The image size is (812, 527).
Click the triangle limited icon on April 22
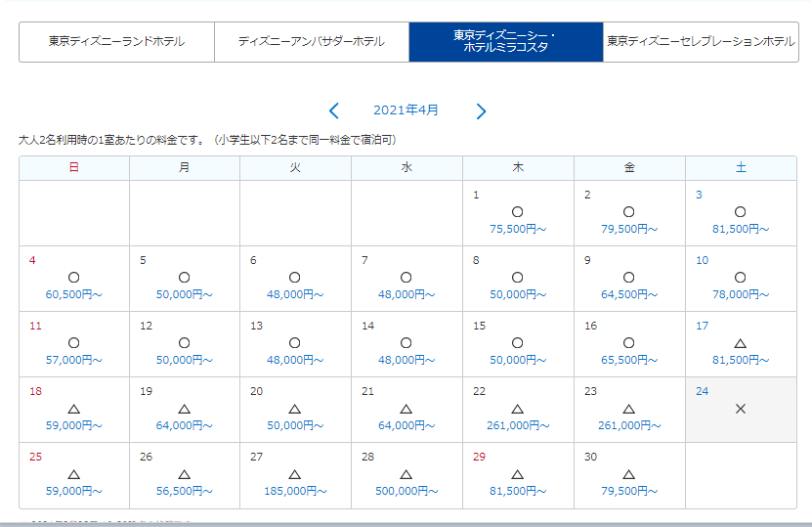pyautogui.click(x=517, y=409)
